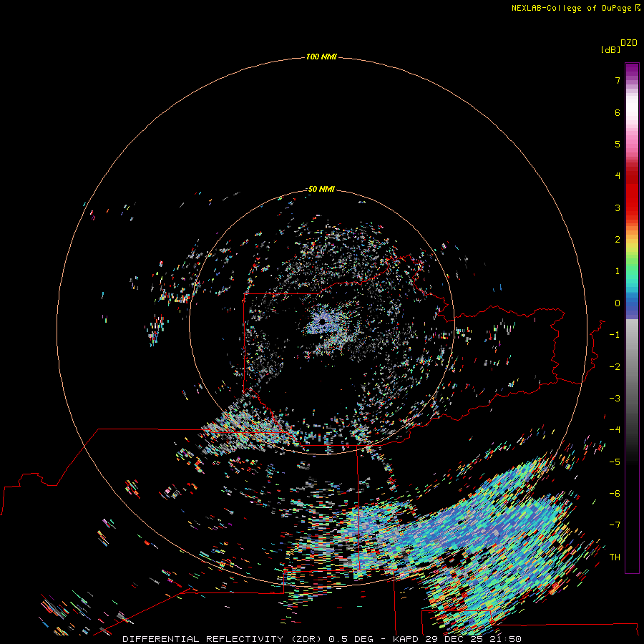This screenshot has width=644, height=644.
Task: Click the -6 value on the color scale
Action: click(615, 494)
